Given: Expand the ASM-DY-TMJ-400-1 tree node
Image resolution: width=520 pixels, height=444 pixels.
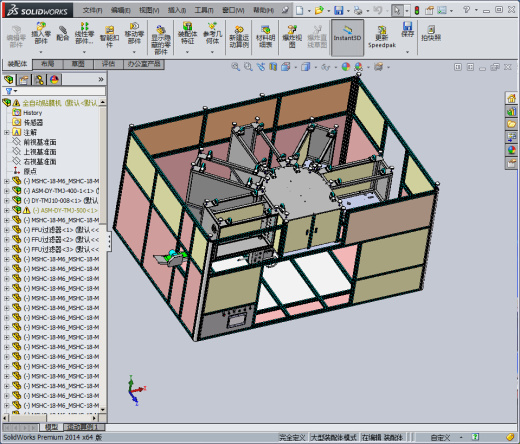Looking at the screenshot, I should pyautogui.click(x=6, y=191).
